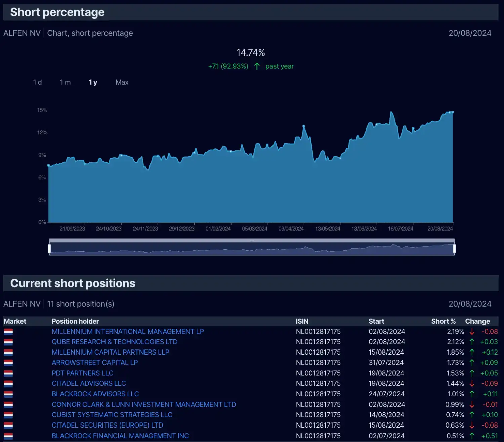
Task: Switch chart range to 1 m
Action: pyautogui.click(x=65, y=82)
